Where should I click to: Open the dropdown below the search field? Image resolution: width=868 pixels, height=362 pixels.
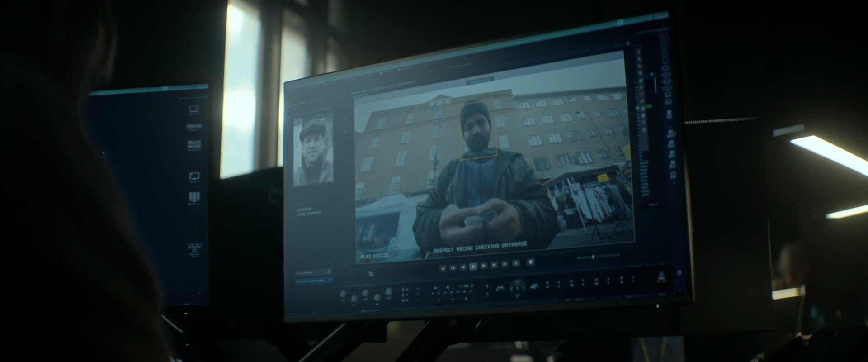313,281
